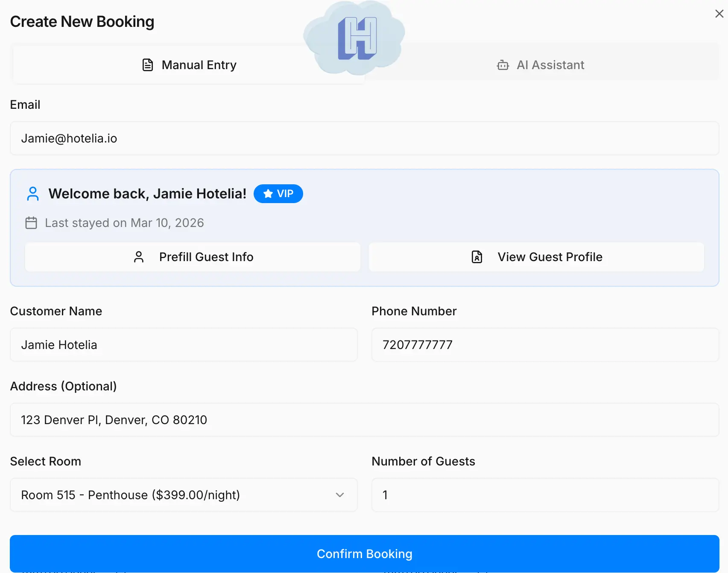Open View Guest Profile
The width and height of the screenshot is (728, 573).
click(x=536, y=256)
